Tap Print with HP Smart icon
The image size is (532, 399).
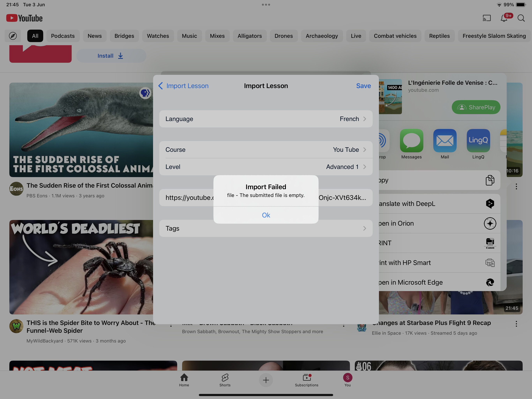point(490,263)
